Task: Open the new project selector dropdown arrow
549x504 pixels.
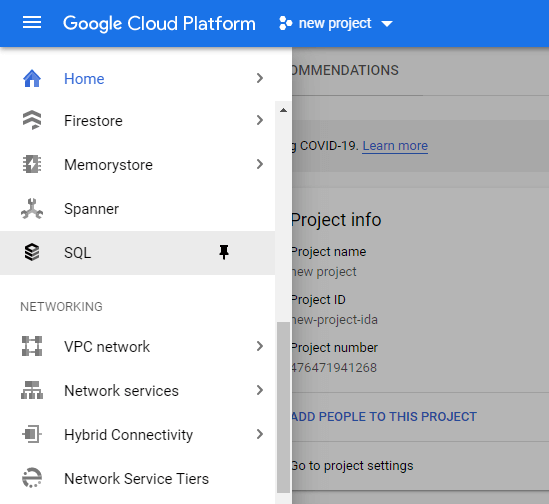Action: pos(387,24)
